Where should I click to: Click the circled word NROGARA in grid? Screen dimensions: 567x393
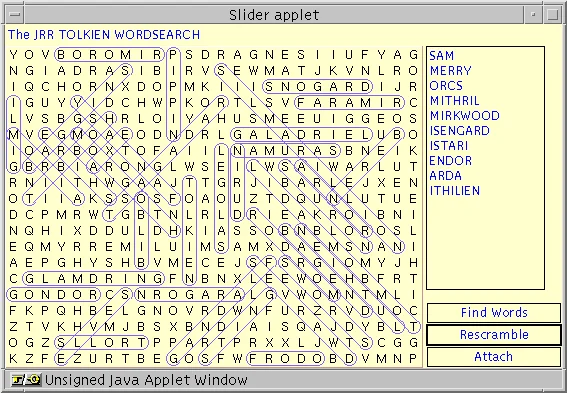pyautogui.click(x=189, y=294)
